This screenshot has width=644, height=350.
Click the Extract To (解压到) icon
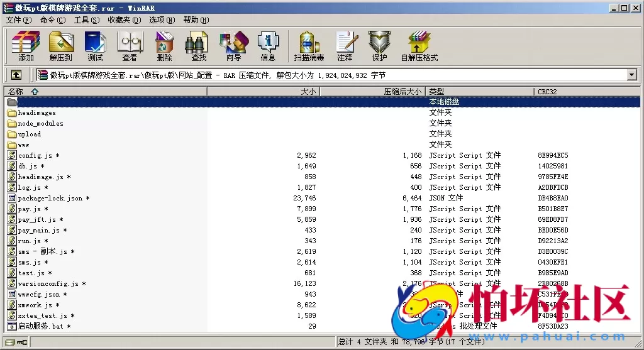tap(61, 46)
